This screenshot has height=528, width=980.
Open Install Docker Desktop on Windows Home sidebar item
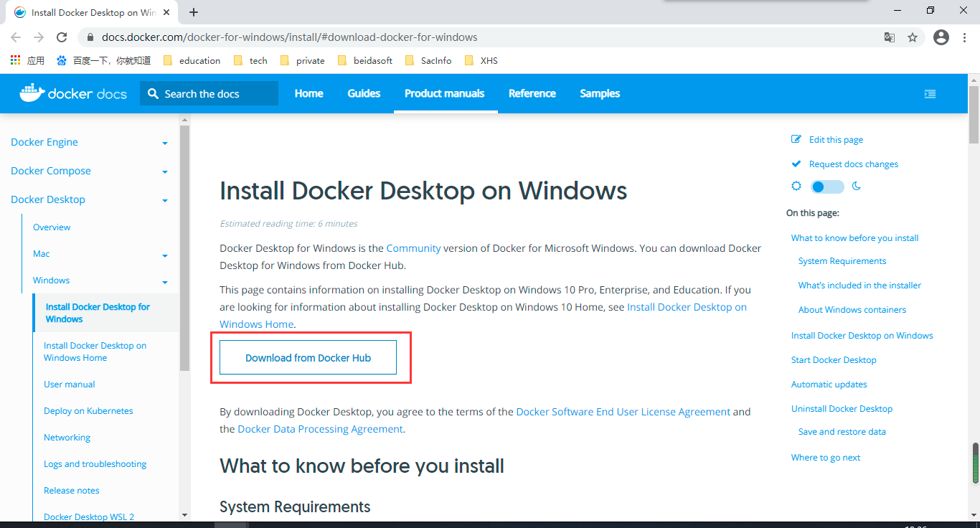click(95, 352)
